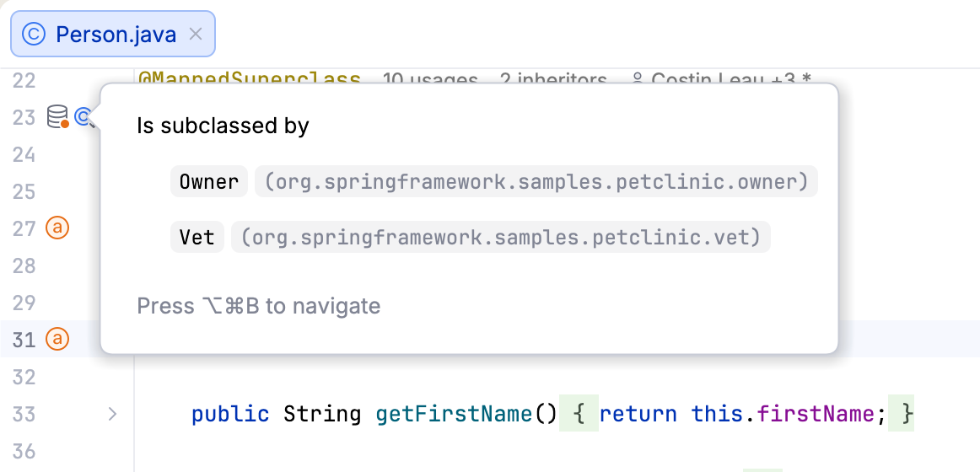The width and height of the screenshot is (980, 472).
Task: Navigate to the Vet subclass in the popup
Action: pyautogui.click(x=197, y=238)
